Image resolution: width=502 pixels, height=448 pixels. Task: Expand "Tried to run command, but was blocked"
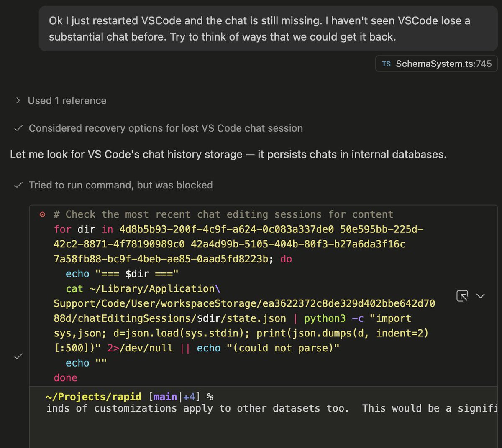pyautogui.click(x=120, y=185)
